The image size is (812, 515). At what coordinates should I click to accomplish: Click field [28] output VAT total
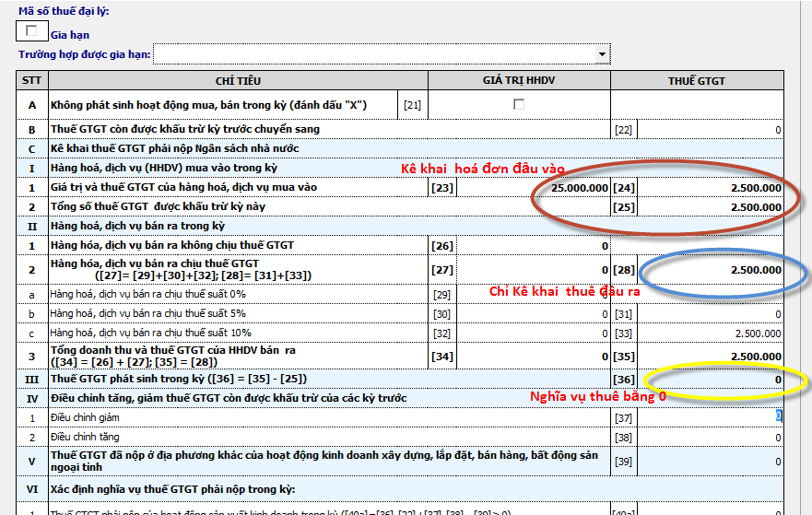tap(711, 270)
